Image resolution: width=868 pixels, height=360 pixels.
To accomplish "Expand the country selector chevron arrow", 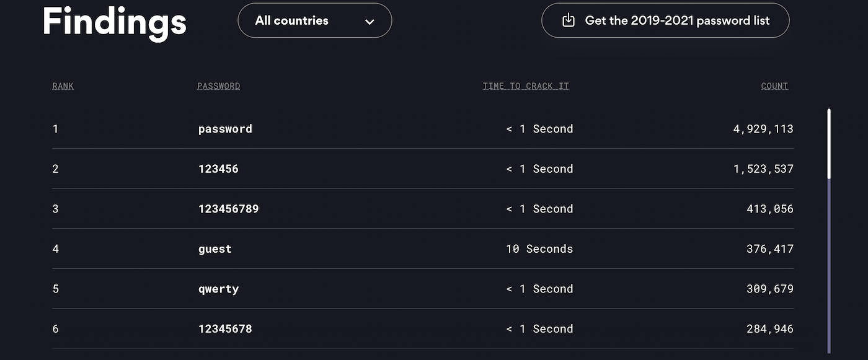I will click(x=370, y=22).
